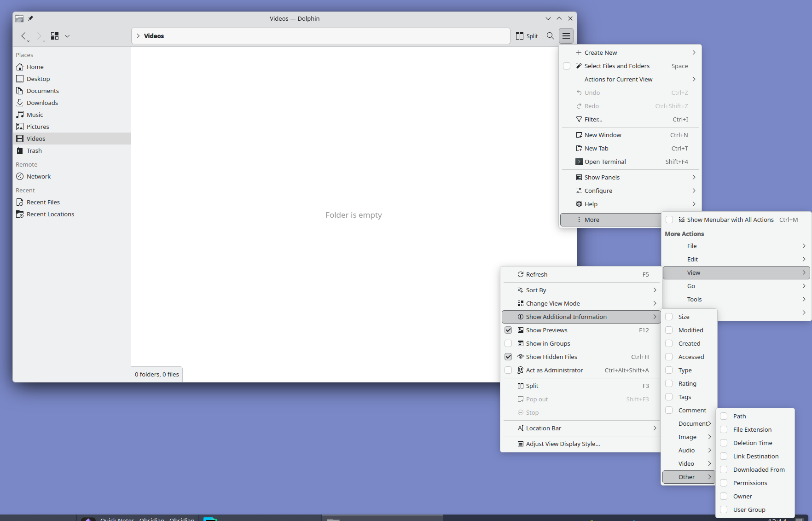The image size is (812, 521).
Task: Select Open Terminal from the menu
Action: (605, 162)
